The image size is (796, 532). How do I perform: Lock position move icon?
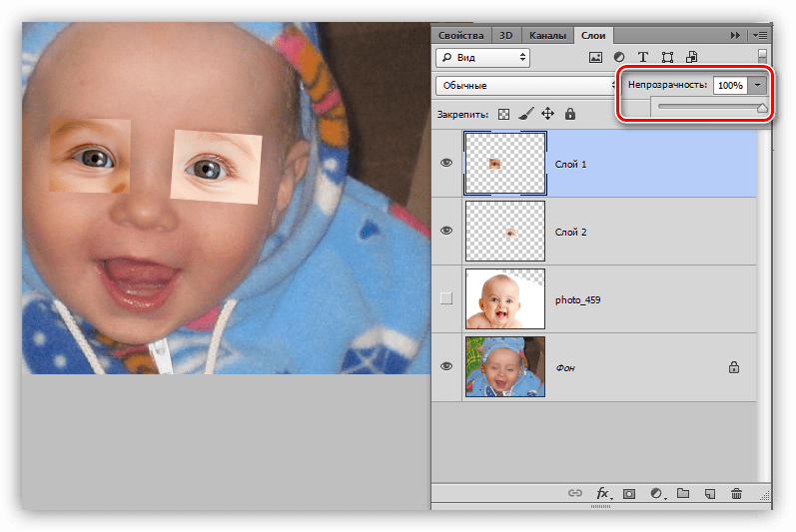click(x=547, y=114)
